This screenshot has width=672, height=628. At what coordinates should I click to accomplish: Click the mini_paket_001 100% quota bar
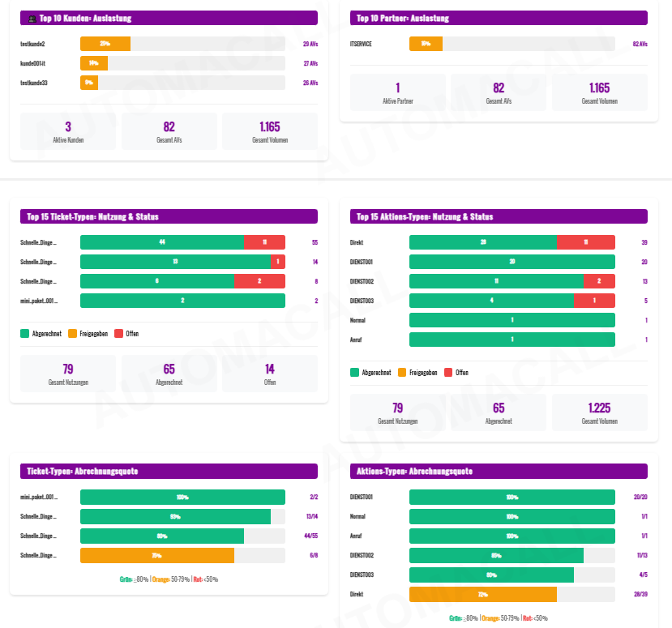click(x=182, y=497)
